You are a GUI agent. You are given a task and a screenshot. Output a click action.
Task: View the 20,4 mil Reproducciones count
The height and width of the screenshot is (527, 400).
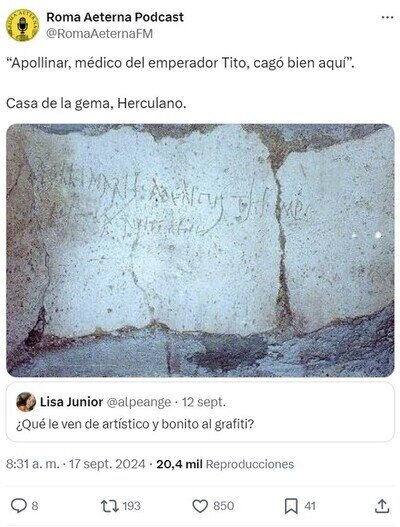pos(225,464)
